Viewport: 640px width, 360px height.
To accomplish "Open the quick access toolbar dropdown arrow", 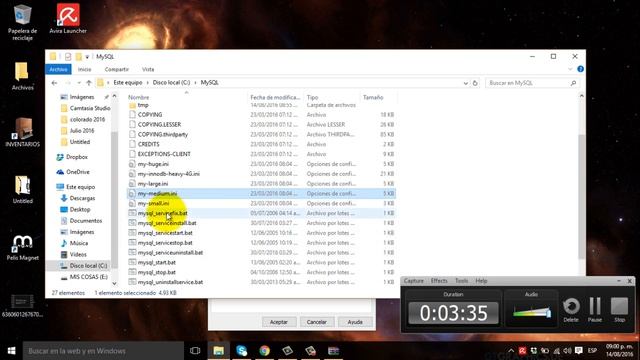I will (x=87, y=57).
